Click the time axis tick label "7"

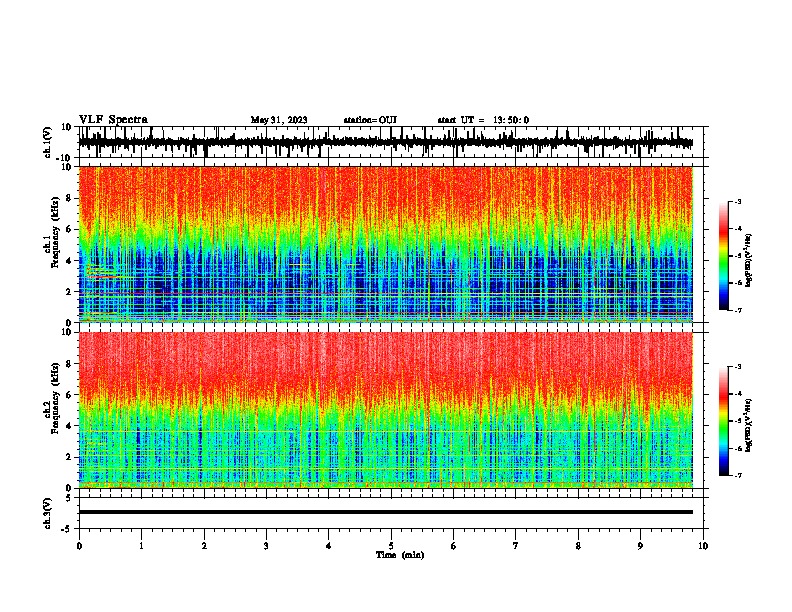coord(516,546)
